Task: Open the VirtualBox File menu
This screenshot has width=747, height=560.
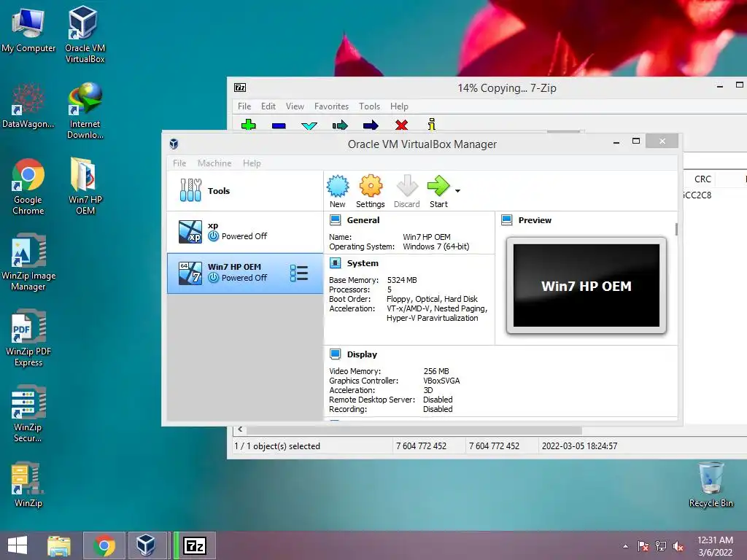Action: tap(179, 163)
